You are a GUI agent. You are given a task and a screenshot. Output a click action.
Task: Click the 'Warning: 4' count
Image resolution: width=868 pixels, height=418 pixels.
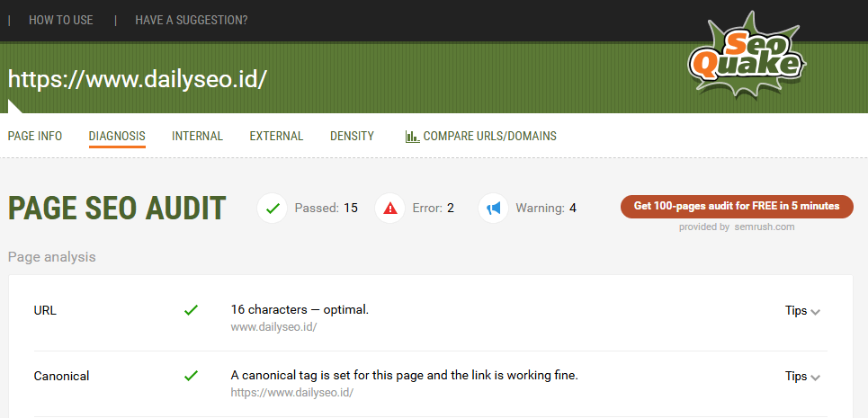(546, 209)
